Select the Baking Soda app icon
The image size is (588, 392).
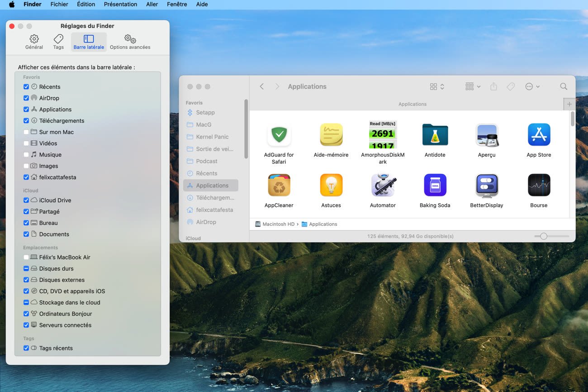point(435,185)
